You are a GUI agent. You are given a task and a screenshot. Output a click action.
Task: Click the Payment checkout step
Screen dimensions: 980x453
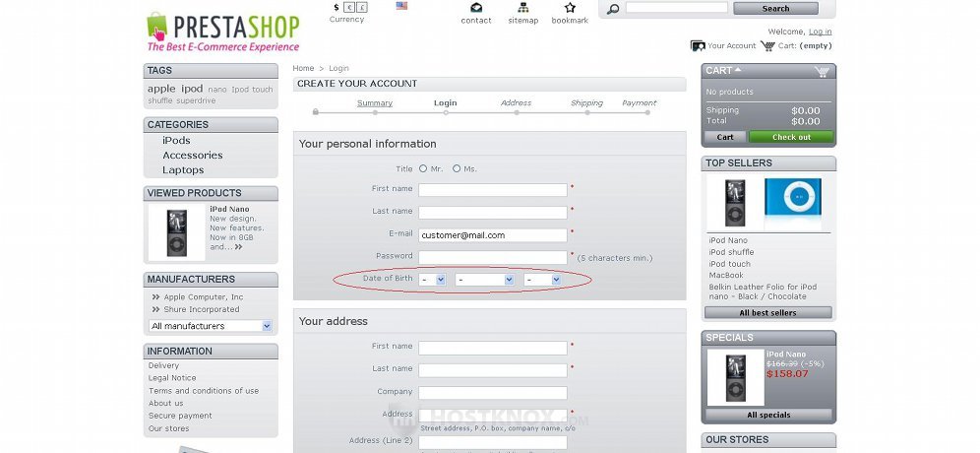pos(640,102)
